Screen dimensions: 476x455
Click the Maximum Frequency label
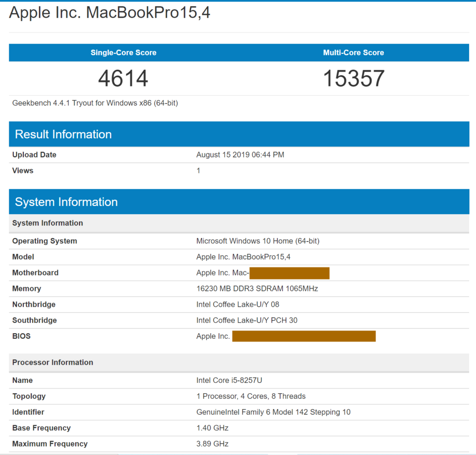(x=50, y=444)
